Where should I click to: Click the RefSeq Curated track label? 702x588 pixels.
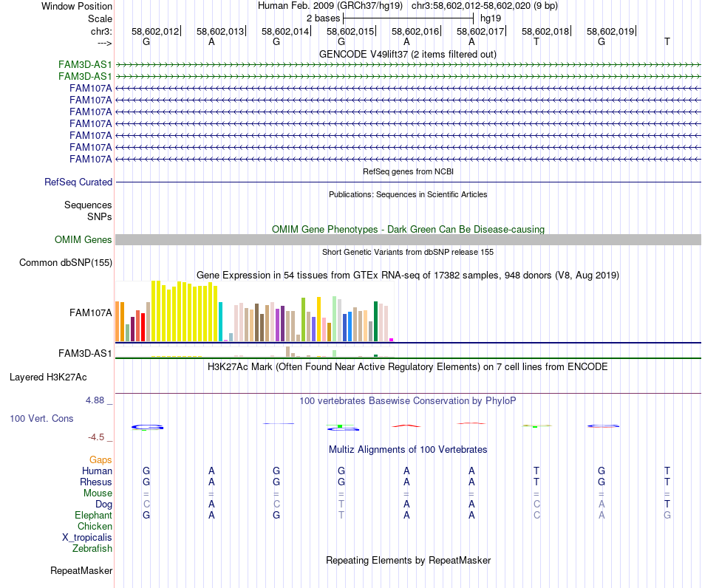pyautogui.click(x=78, y=182)
